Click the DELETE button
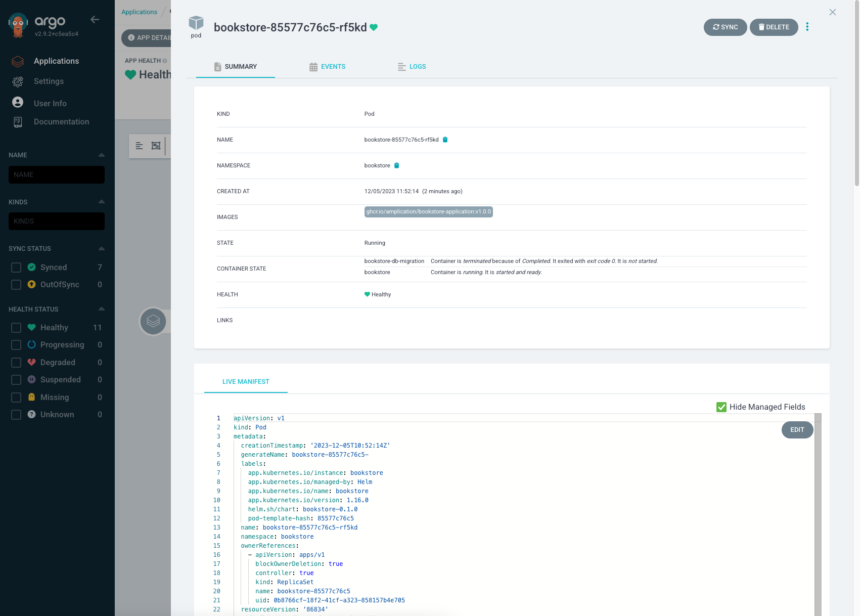This screenshot has height=616, width=860. click(x=774, y=27)
